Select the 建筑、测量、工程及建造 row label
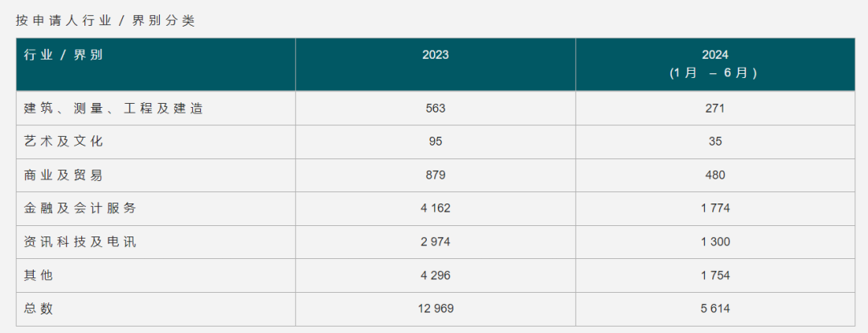Viewport: 868px width, 333px height. coord(113,109)
